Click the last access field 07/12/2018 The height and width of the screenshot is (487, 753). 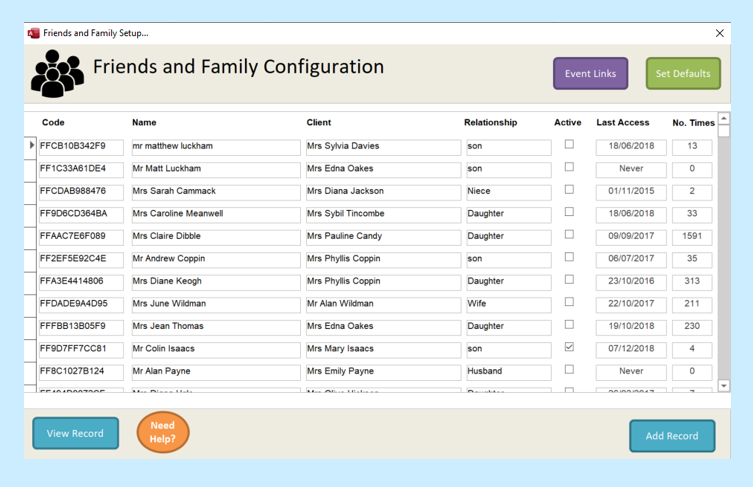(631, 350)
